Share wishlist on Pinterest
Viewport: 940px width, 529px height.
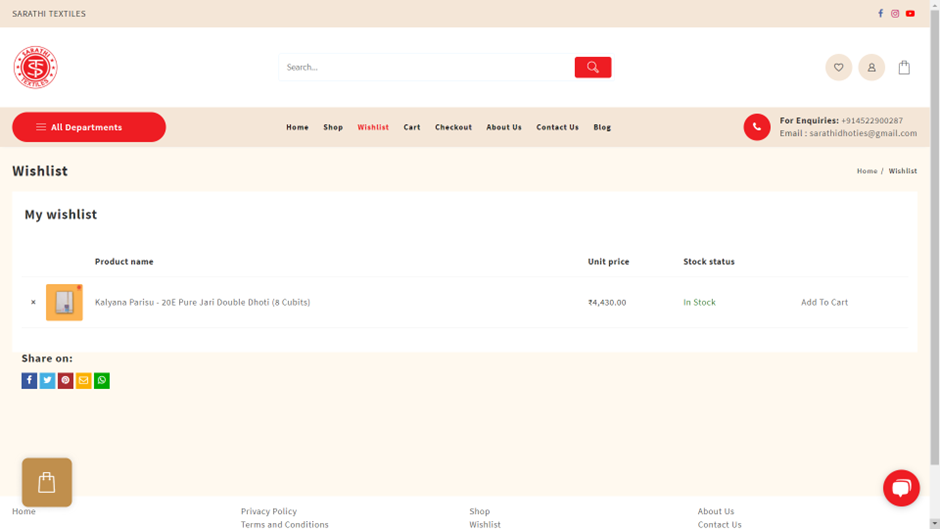click(x=65, y=380)
